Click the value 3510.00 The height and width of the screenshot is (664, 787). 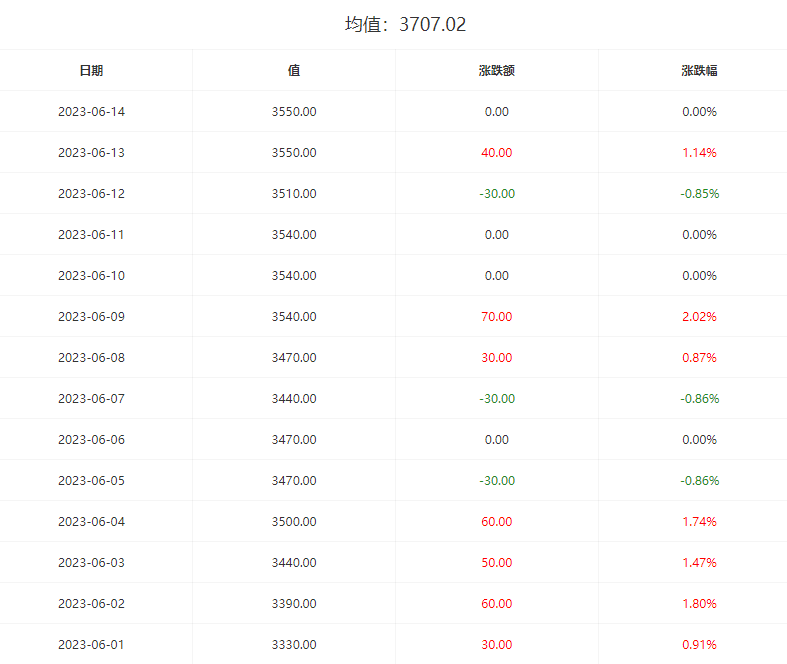(x=294, y=194)
